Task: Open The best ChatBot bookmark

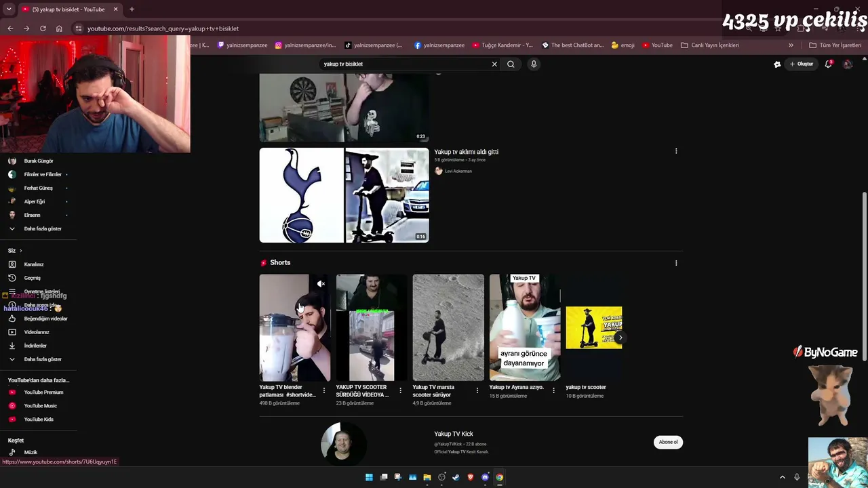Action: click(573, 45)
